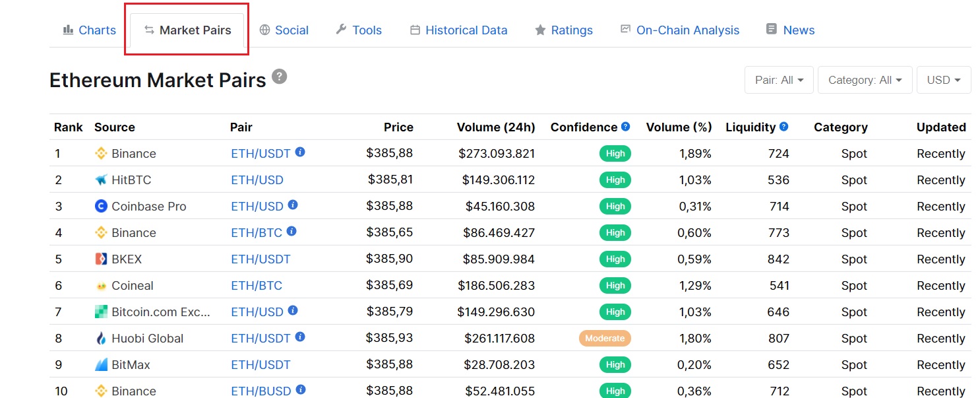Click info icon beside Binance ETH/BUSD pair

click(301, 389)
